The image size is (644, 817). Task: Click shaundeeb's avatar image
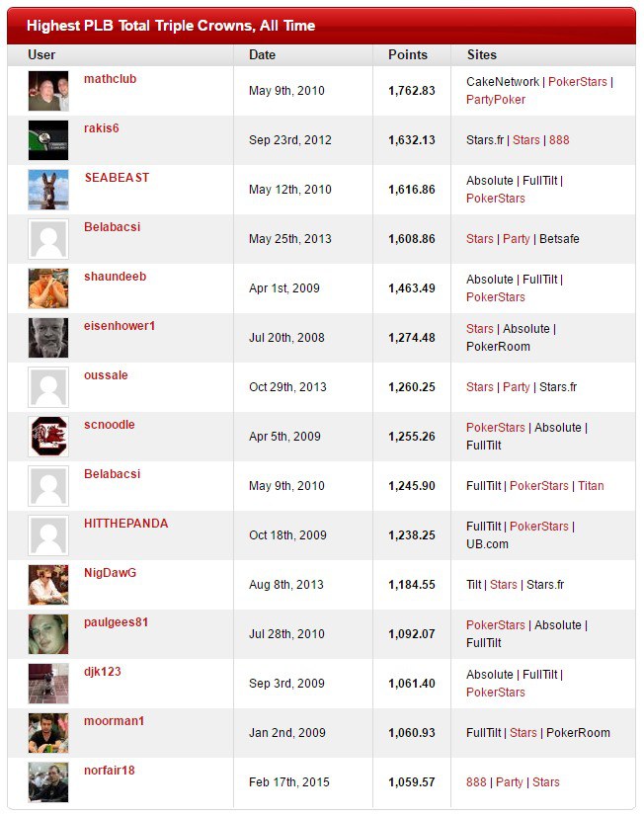pos(48,288)
